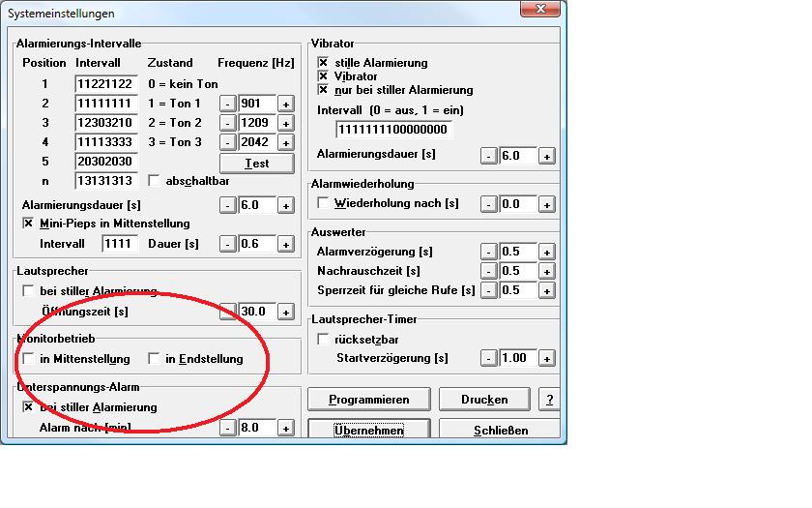Click the Test button
This screenshot has width=812, height=508.
point(256,163)
